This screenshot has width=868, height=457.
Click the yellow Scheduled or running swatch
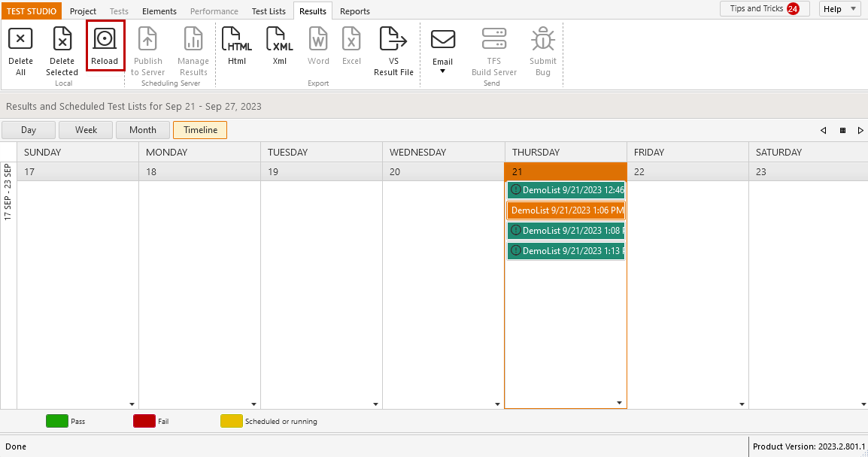[232, 421]
